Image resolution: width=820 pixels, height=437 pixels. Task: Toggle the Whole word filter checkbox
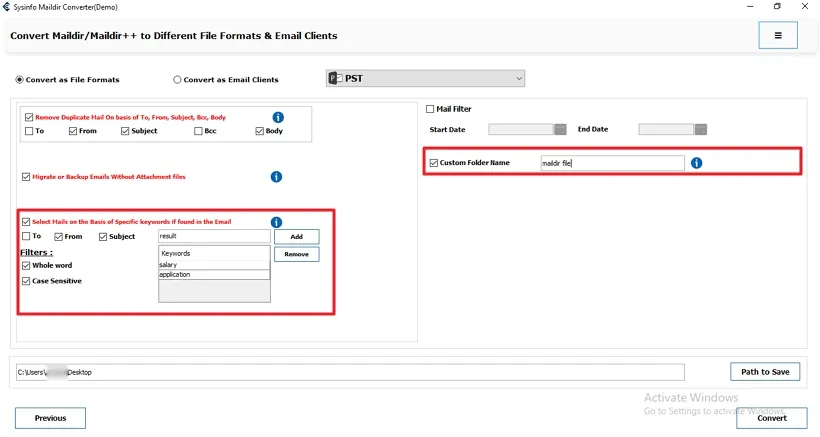click(x=26, y=266)
